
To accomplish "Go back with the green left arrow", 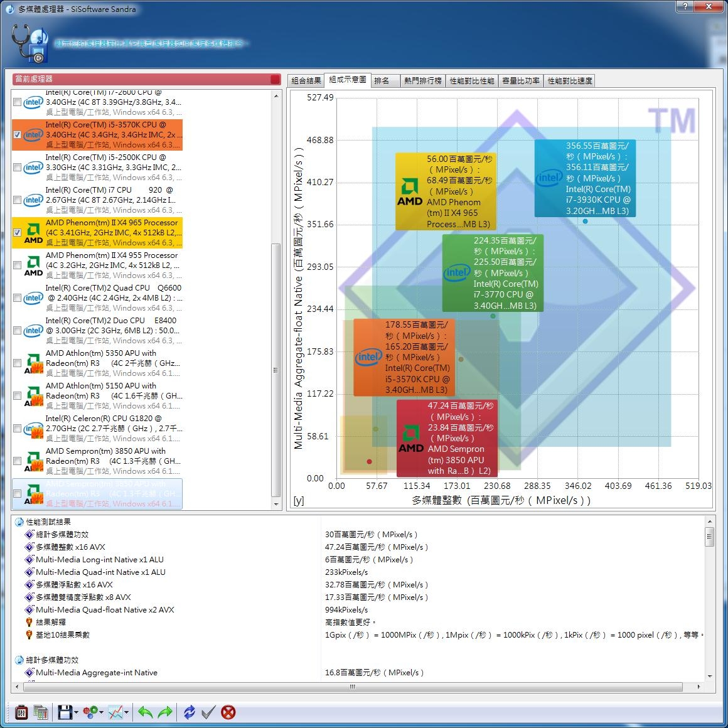I will pos(146,712).
